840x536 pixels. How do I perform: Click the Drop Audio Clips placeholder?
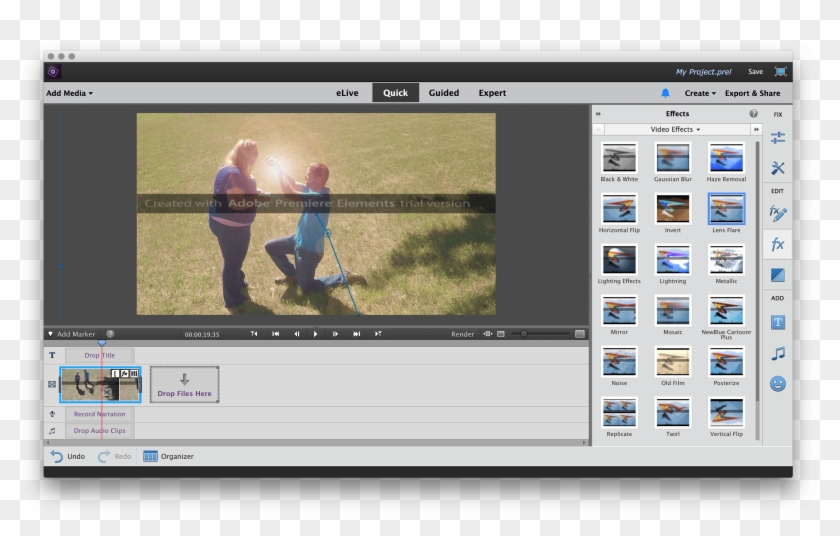tap(100, 431)
